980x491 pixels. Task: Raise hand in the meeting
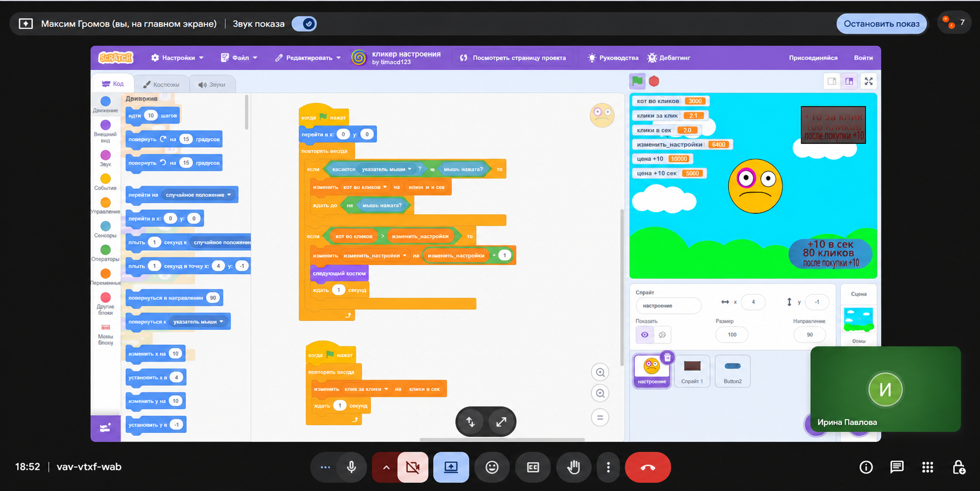point(574,467)
